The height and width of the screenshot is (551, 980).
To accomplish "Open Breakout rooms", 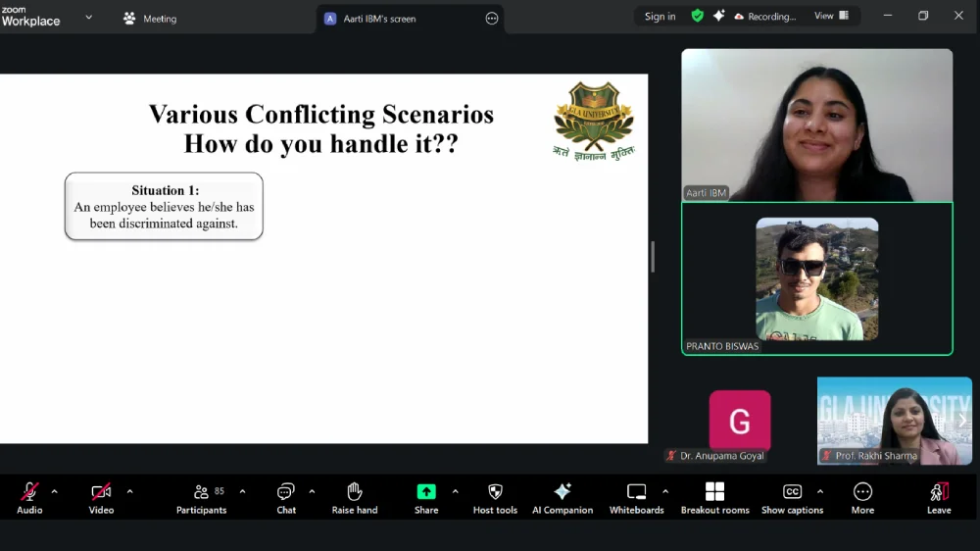I will point(714,497).
